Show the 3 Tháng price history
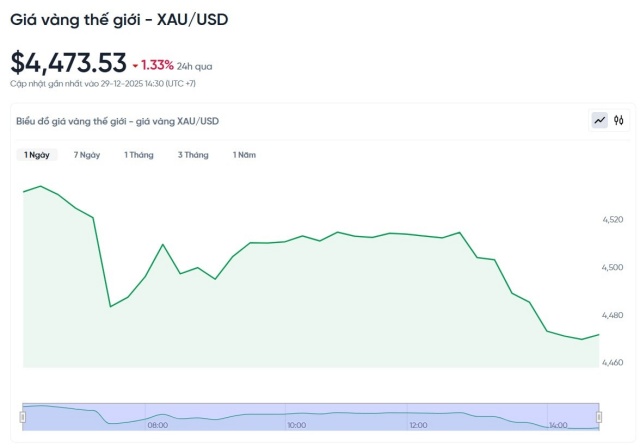Screen dimensions: 640x448 tap(193, 155)
